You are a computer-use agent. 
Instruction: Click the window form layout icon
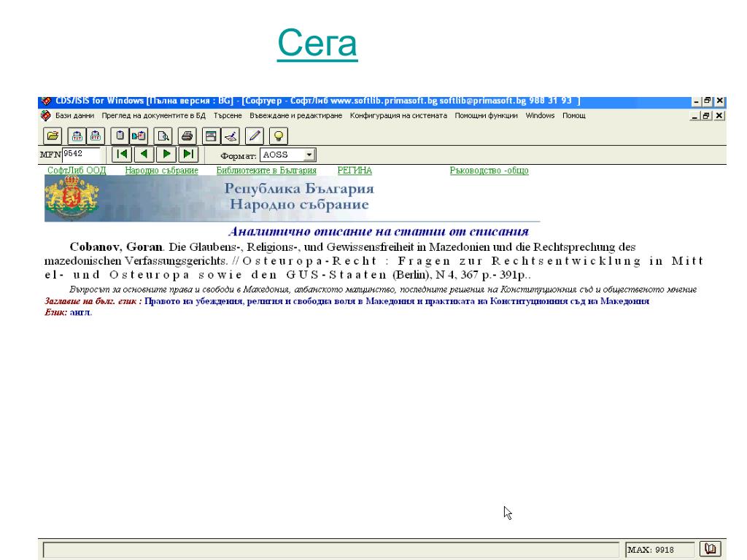[211, 136]
